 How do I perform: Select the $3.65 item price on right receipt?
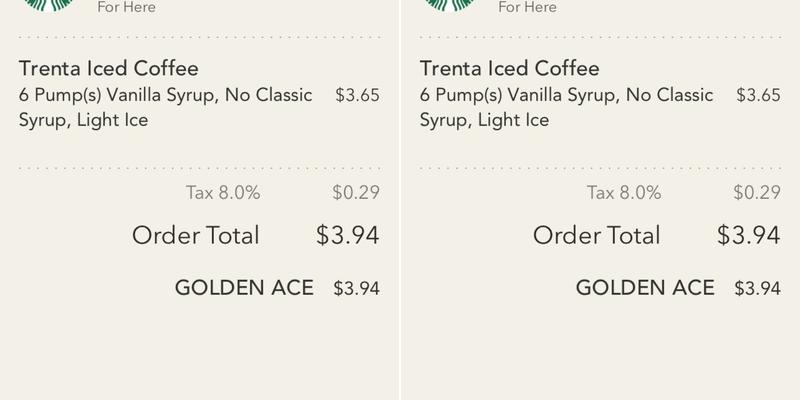(x=758, y=96)
